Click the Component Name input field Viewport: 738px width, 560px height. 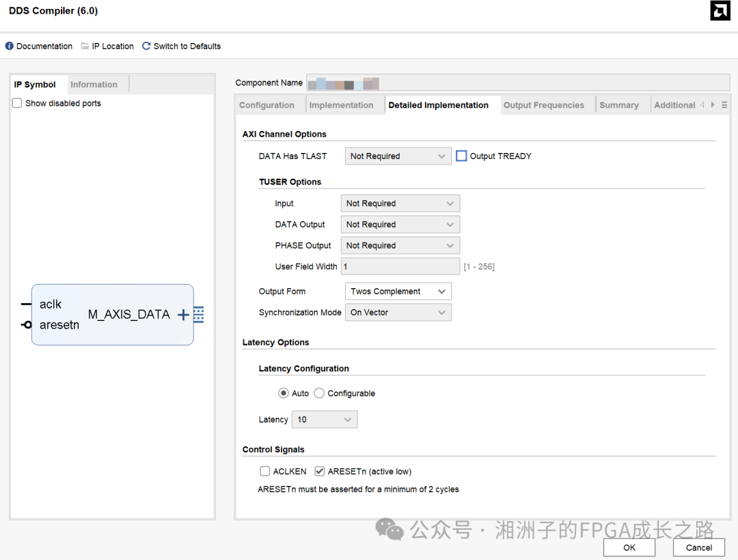pos(518,83)
